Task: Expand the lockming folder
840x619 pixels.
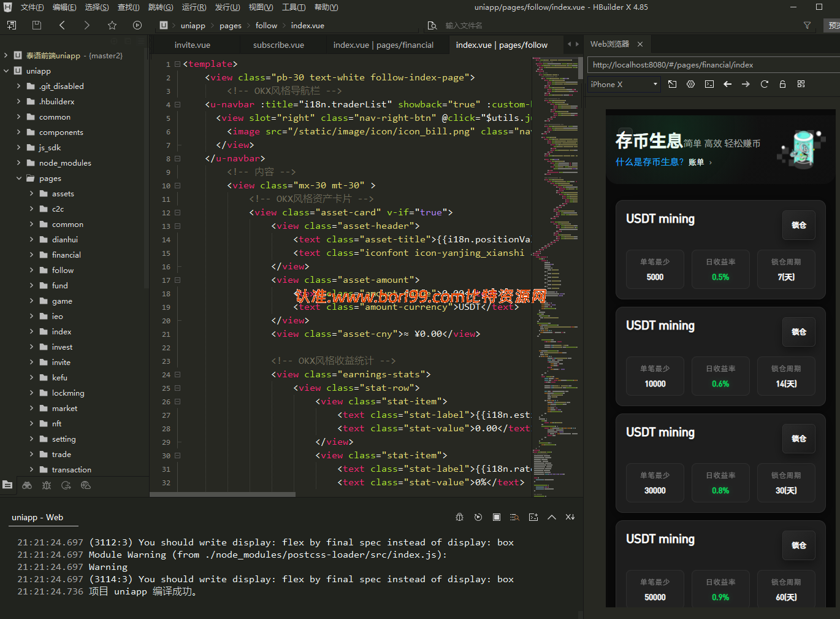Action: [32, 393]
